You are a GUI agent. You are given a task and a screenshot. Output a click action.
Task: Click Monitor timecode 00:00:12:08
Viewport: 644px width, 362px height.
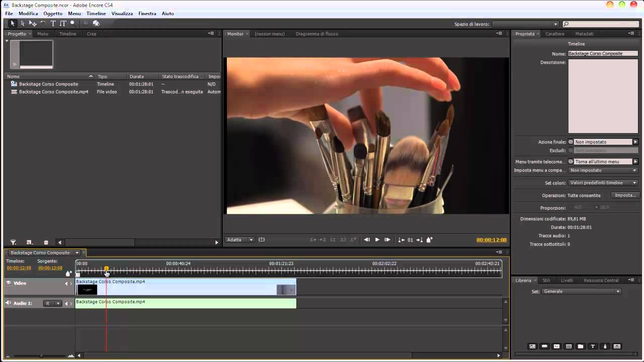click(492, 240)
